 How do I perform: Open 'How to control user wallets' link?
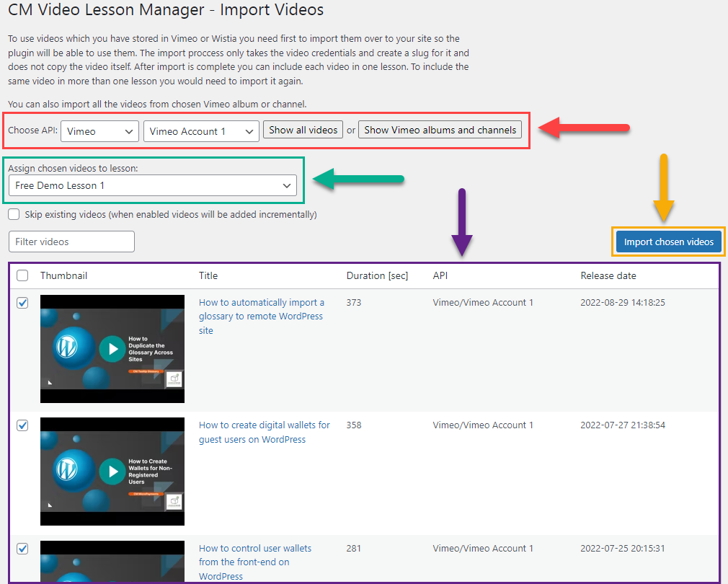[x=255, y=562]
